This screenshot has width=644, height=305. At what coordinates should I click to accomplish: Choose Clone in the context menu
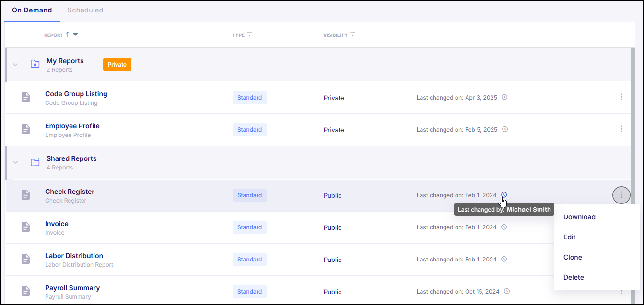pos(573,257)
